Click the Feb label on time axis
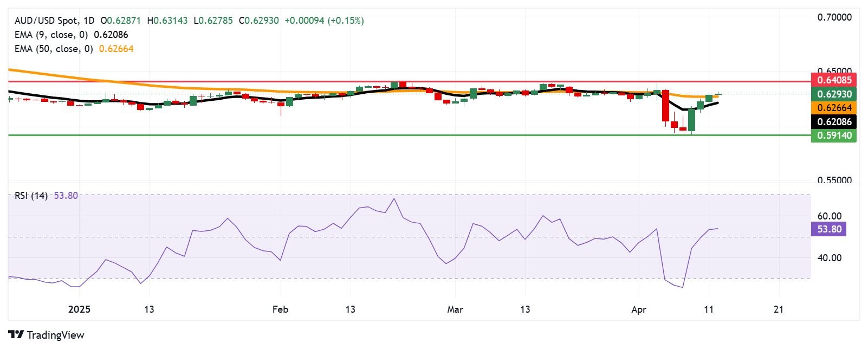The width and height of the screenshot is (868, 349). [x=280, y=309]
